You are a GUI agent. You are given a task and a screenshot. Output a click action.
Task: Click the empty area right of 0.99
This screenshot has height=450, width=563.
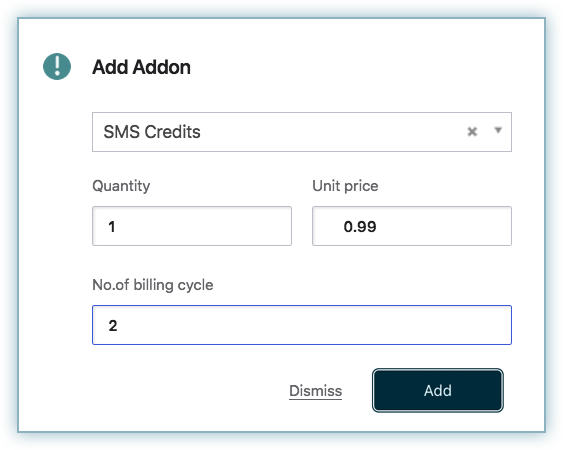point(443,226)
